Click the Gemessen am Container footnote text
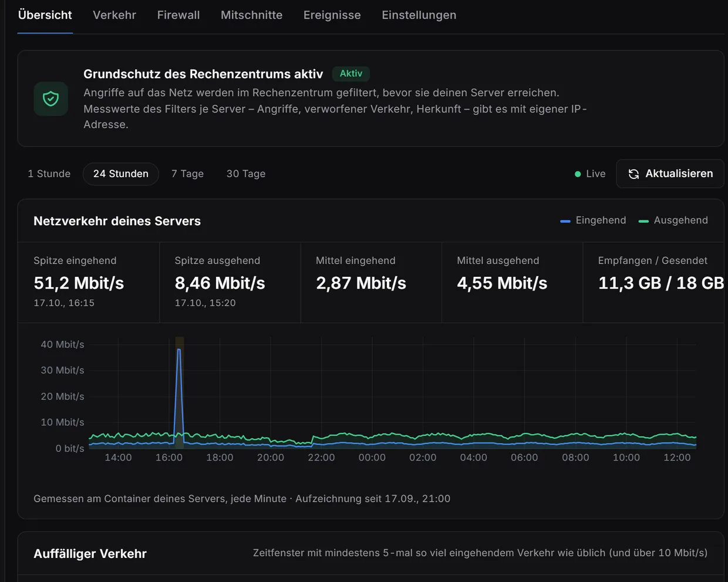Viewport: 728px width, 582px height. coord(242,499)
